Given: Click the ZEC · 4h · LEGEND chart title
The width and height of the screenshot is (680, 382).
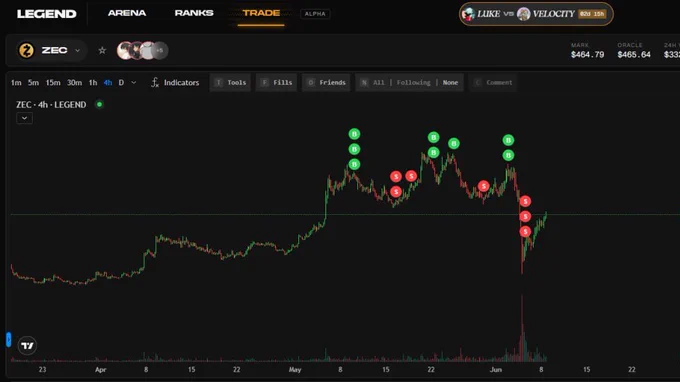Looking at the screenshot, I should tap(51, 104).
